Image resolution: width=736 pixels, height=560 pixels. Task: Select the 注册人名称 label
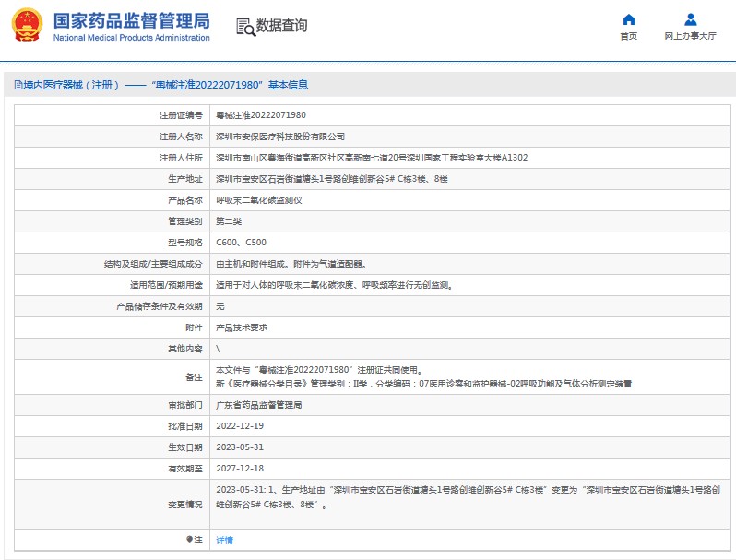click(x=181, y=137)
